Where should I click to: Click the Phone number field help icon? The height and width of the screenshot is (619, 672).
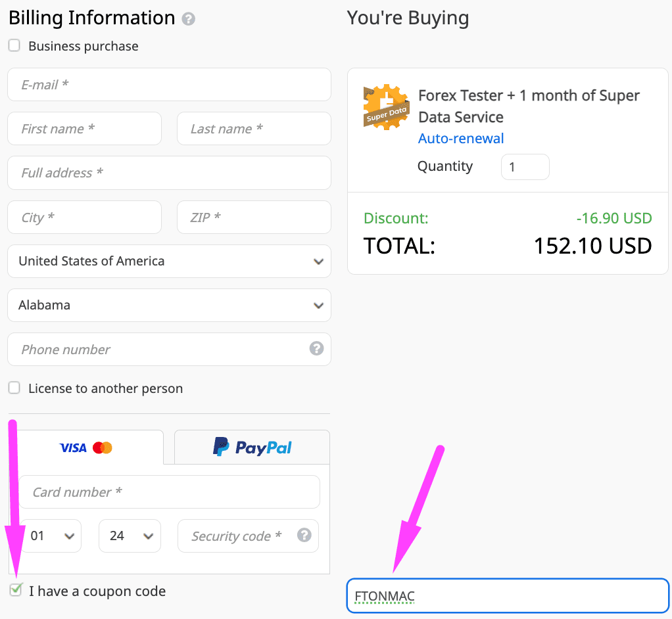tap(316, 349)
